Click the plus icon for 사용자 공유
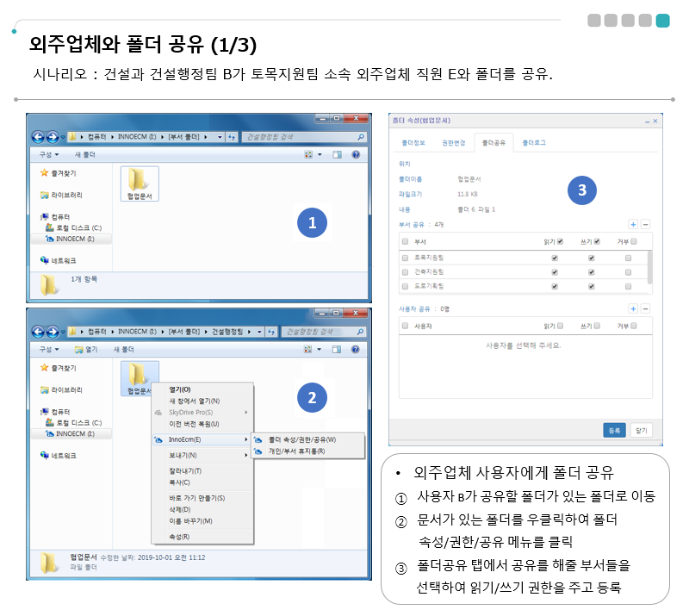Image resolution: width=689 pixels, height=616 pixels. [633, 308]
